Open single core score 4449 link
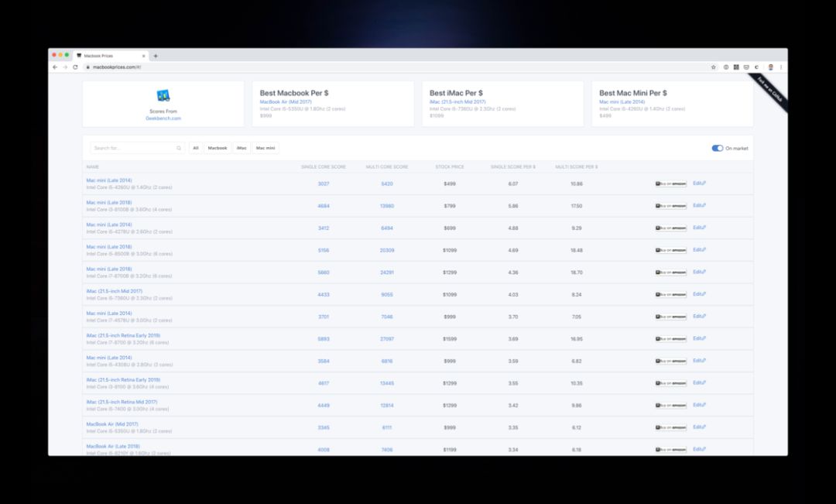The image size is (836, 504). point(324,406)
